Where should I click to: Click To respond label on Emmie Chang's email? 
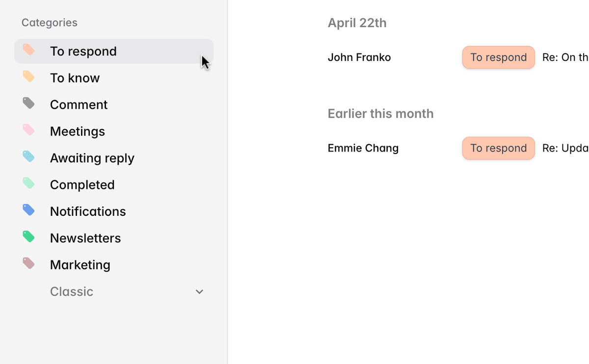[498, 148]
